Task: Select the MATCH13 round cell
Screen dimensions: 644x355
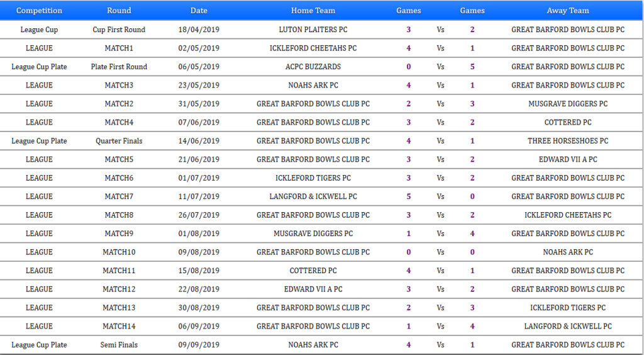Action: coord(119,307)
